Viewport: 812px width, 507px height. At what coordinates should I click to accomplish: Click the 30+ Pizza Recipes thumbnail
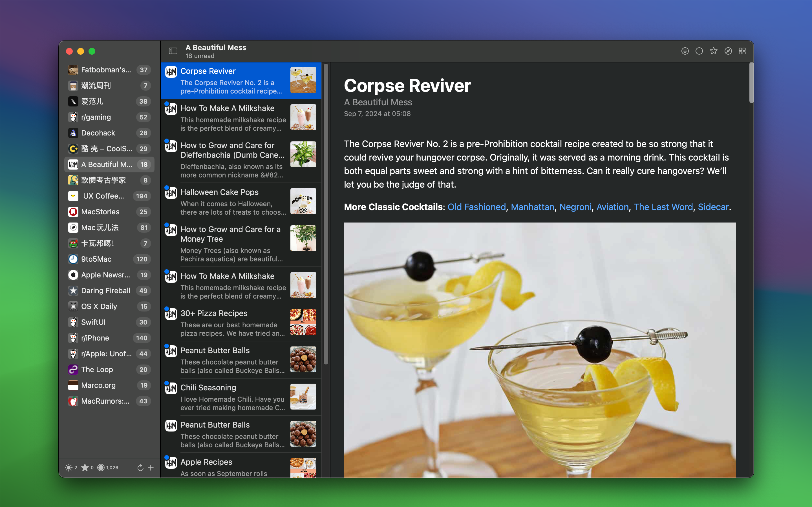pyautogui.click(x=303, y=322)
